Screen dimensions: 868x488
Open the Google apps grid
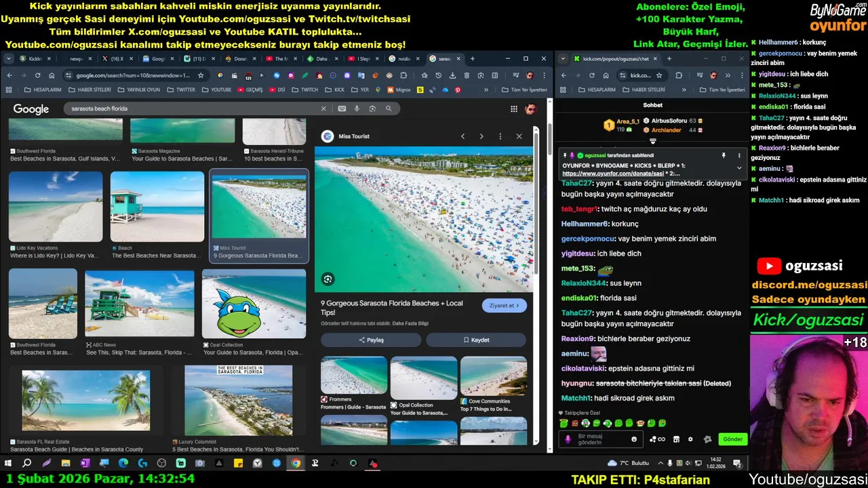[514, 109]
